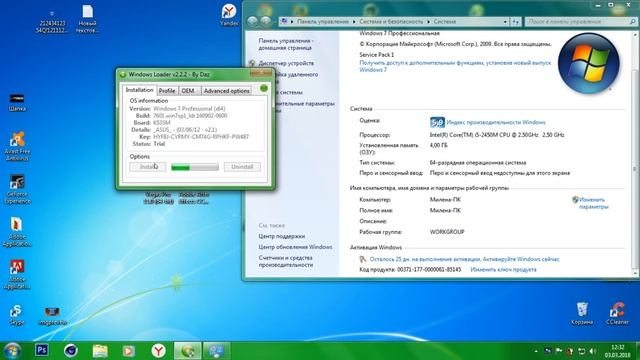Image resolution: width=640 pixels, height=360 pixels.
Task: Click the Back arrow in Control Panel
Action: [253, 22]
